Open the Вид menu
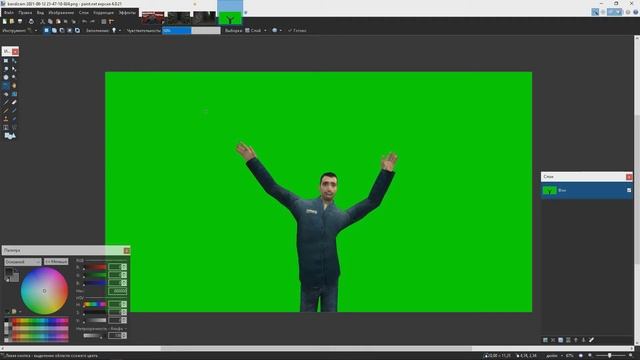The height and width of the screenshot is (360, 640). (x=40, y=13)
